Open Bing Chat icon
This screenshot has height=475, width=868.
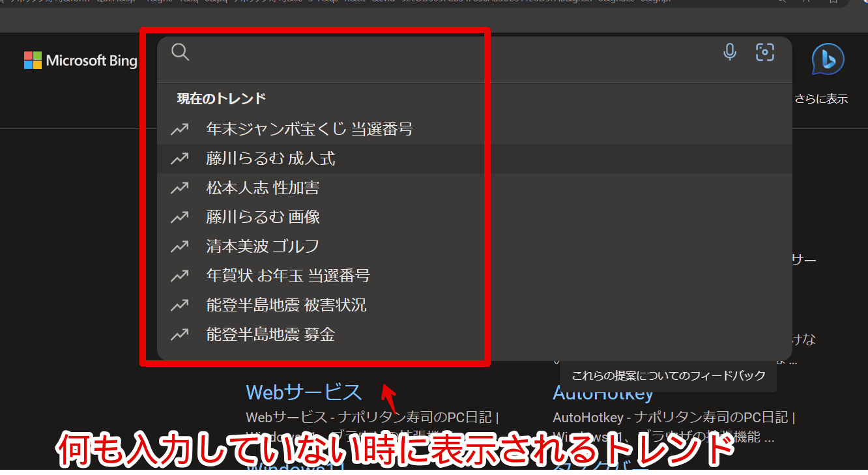pos(828,60)
